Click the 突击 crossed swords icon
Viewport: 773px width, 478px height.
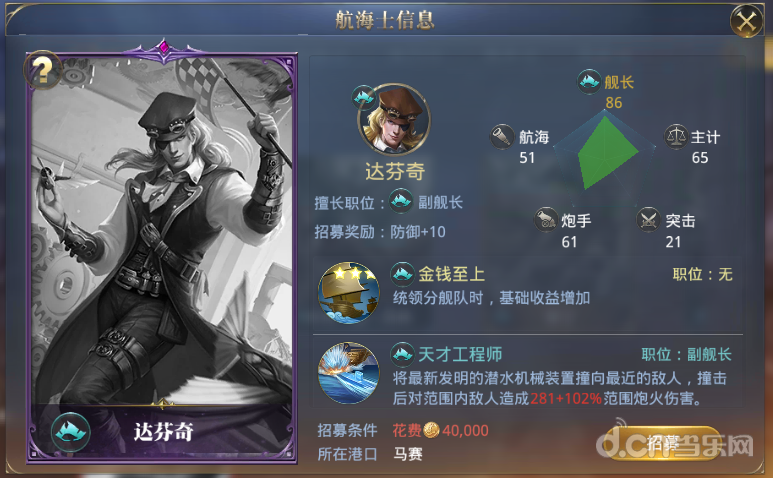point(648,220)
